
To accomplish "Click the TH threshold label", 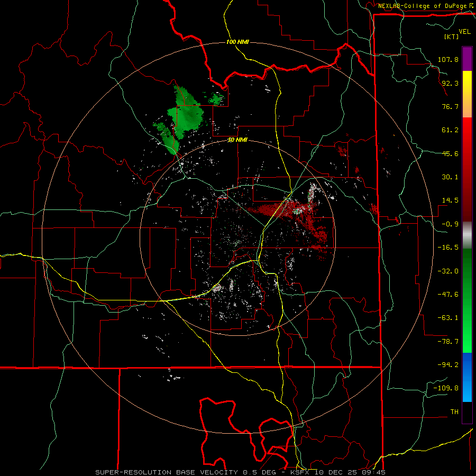I will 454,412.
